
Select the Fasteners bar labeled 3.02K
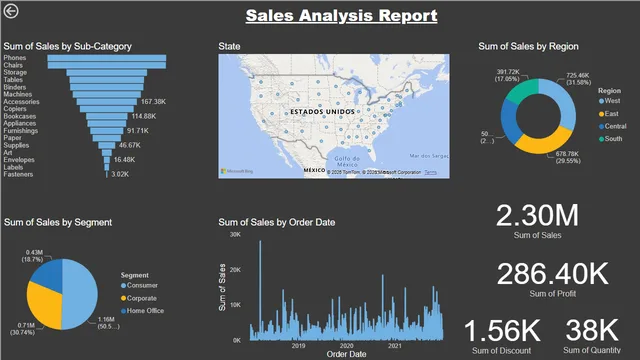(107, 174)
